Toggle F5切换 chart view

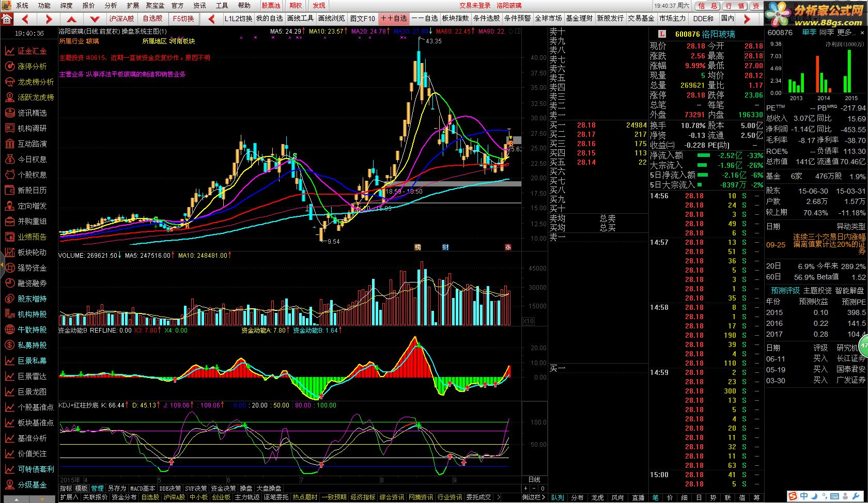click(183, 19)
